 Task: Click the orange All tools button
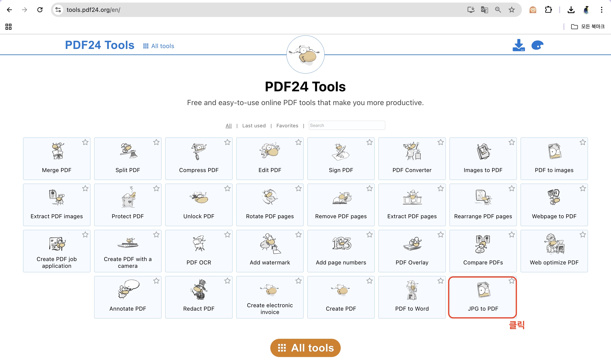coord(305,348)
